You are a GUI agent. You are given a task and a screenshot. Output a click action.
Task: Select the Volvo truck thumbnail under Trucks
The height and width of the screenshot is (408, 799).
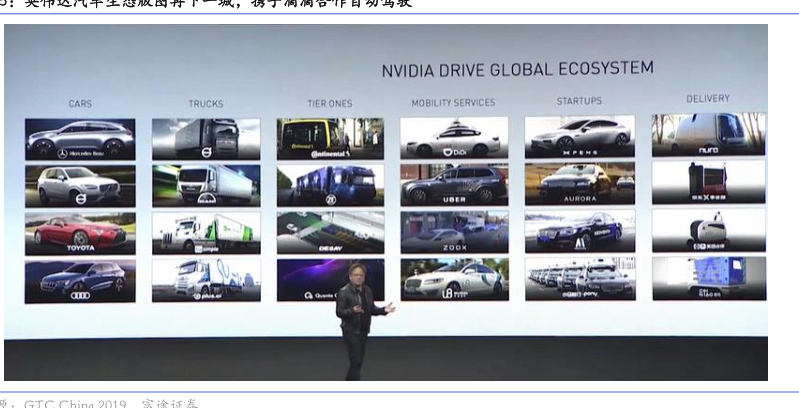click(x=206, y=139)
